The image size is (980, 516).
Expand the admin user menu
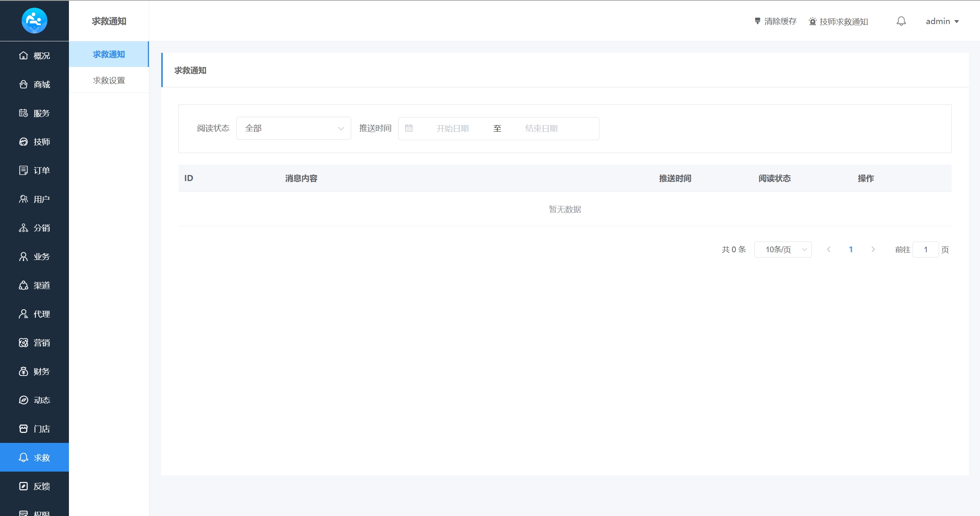coord(942,21)
